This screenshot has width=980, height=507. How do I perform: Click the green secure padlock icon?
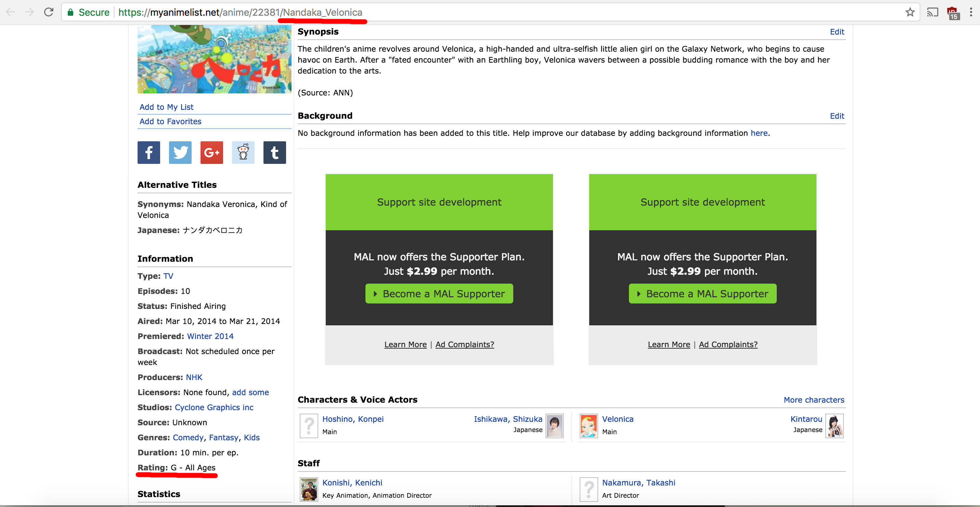(70, 13)
